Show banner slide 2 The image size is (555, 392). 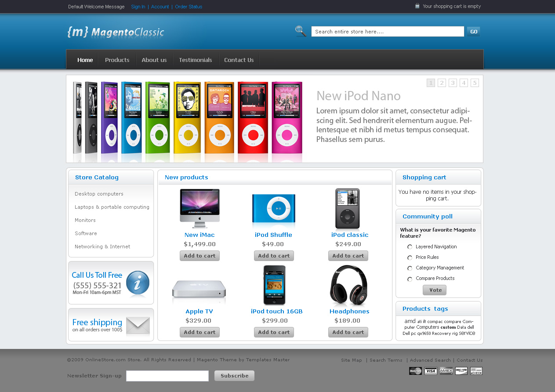click(x=442, y=83)
